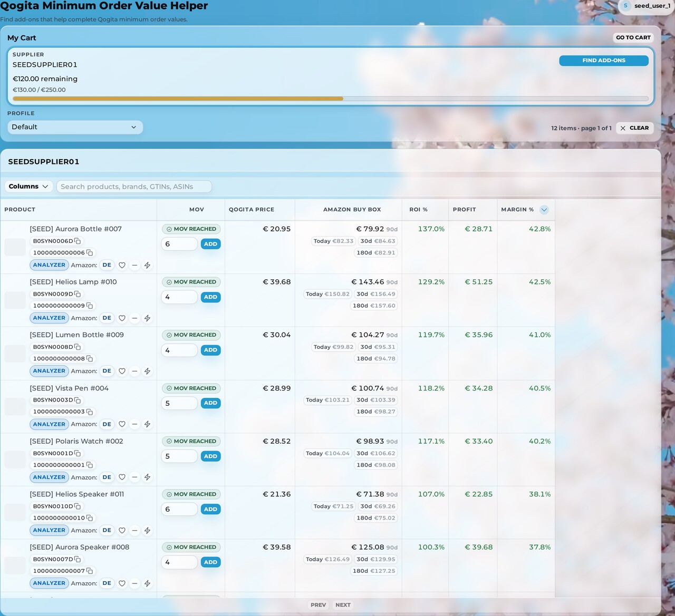Favorite Helios Lamp #010 with heart icon
675x616 pixels.
coord(122,318)
